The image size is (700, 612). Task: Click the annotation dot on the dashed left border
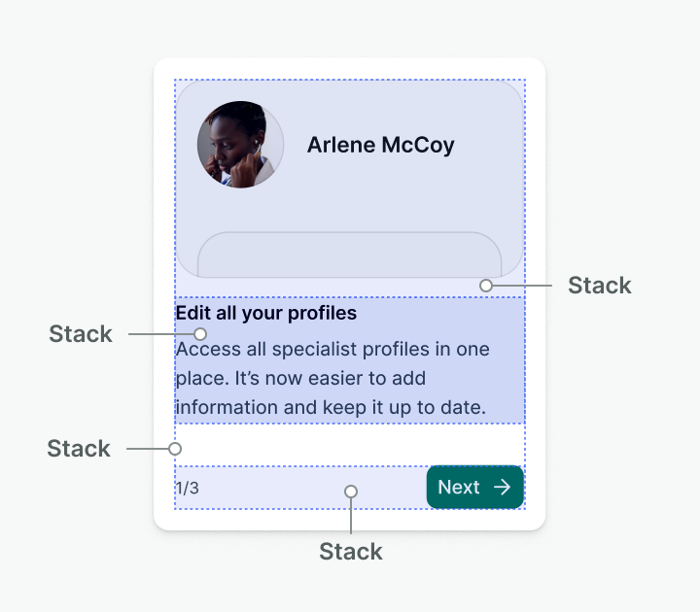point(175,449)
